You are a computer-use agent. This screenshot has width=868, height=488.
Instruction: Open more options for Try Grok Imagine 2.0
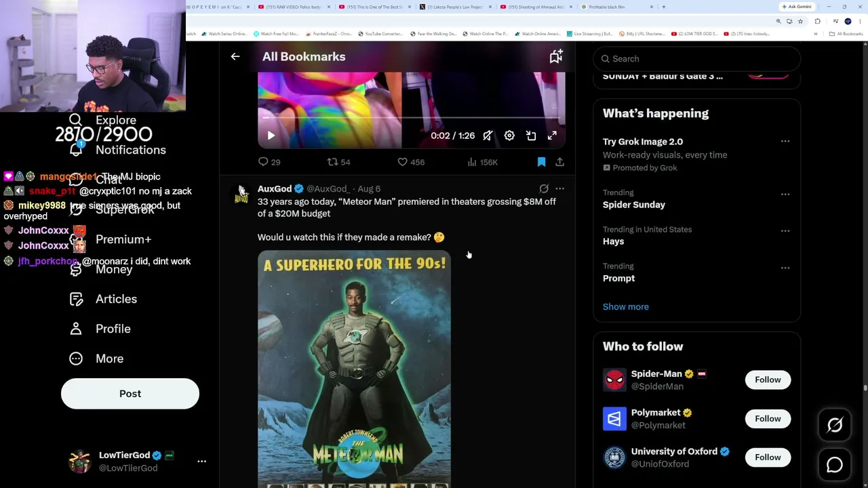click(785, 142)
